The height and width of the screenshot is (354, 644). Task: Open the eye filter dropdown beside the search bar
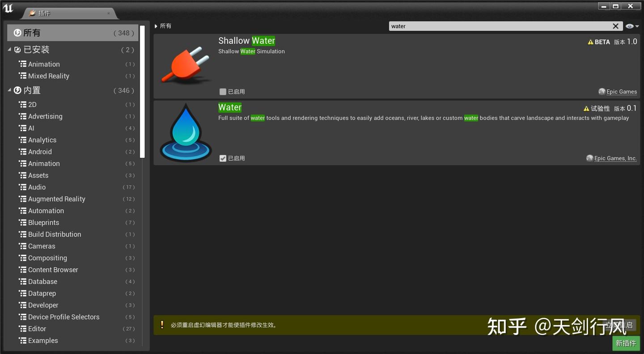[630, 26]
